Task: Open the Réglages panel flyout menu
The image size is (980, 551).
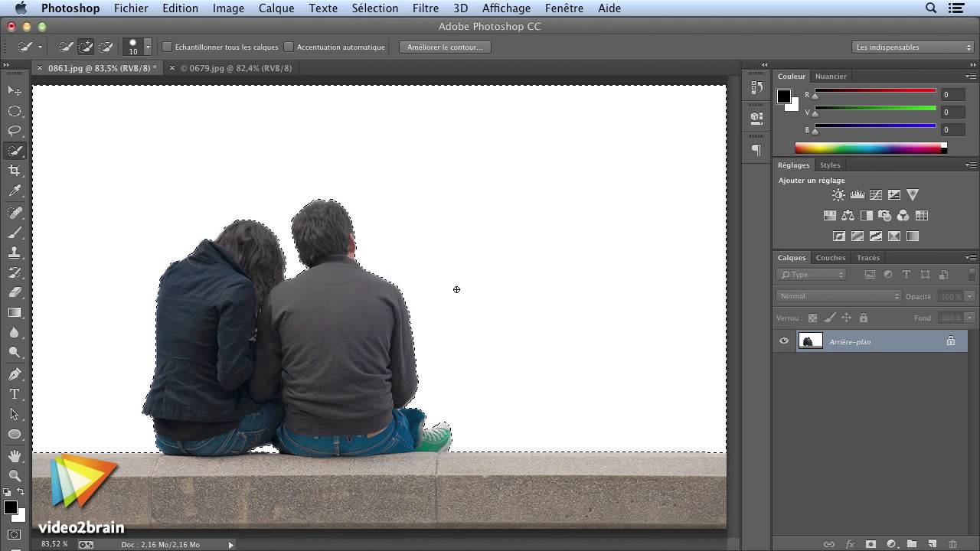Action: pos(970,165)
